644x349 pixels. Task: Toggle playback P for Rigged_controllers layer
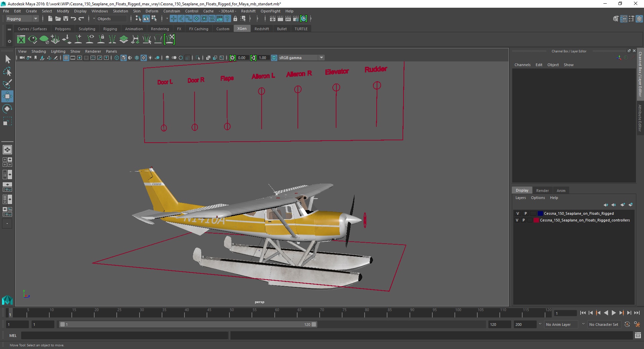point(524,220)
